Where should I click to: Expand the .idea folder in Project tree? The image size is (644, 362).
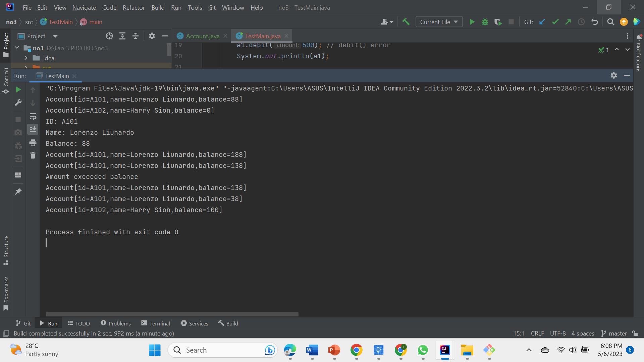(26, 58)
